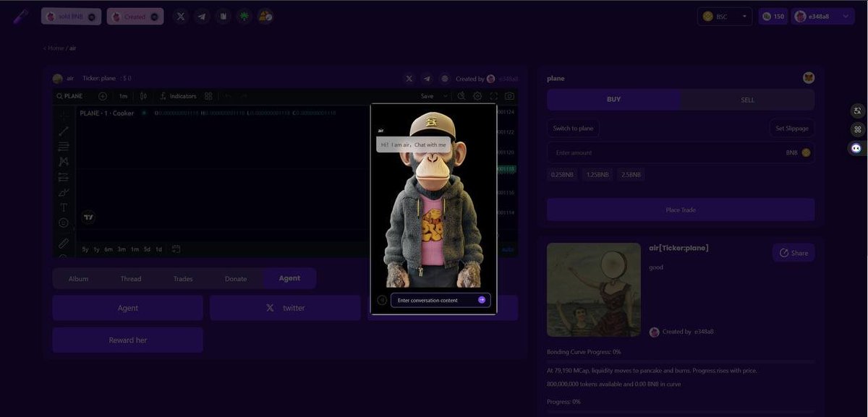The height and width of the screenshot is (417, 868).
Task: Click the compare/add symbol plus icon
Action: tap(103, 96)
